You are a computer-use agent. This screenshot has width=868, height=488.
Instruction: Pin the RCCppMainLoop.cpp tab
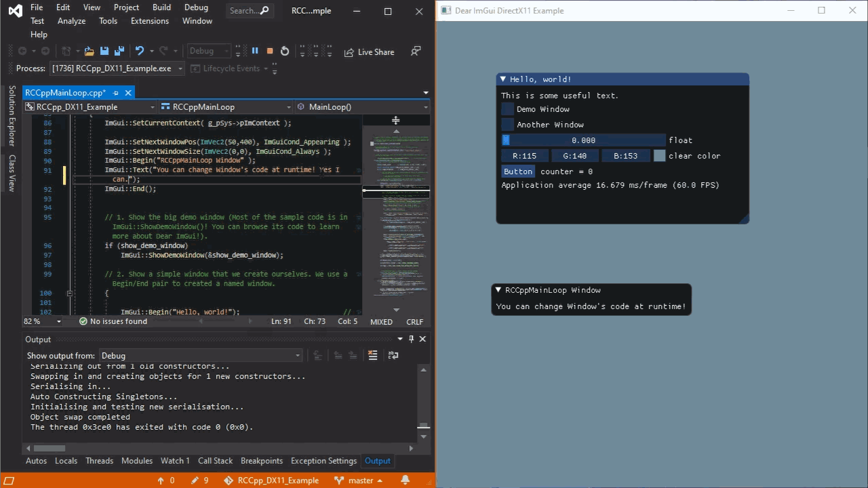coord(115,93)
